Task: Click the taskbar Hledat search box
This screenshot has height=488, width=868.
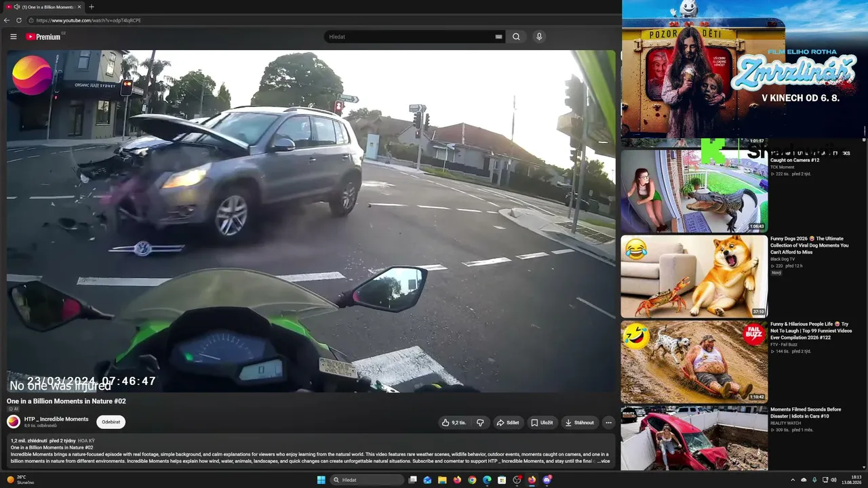Action: pyautogui.click(x=367, y=480)
